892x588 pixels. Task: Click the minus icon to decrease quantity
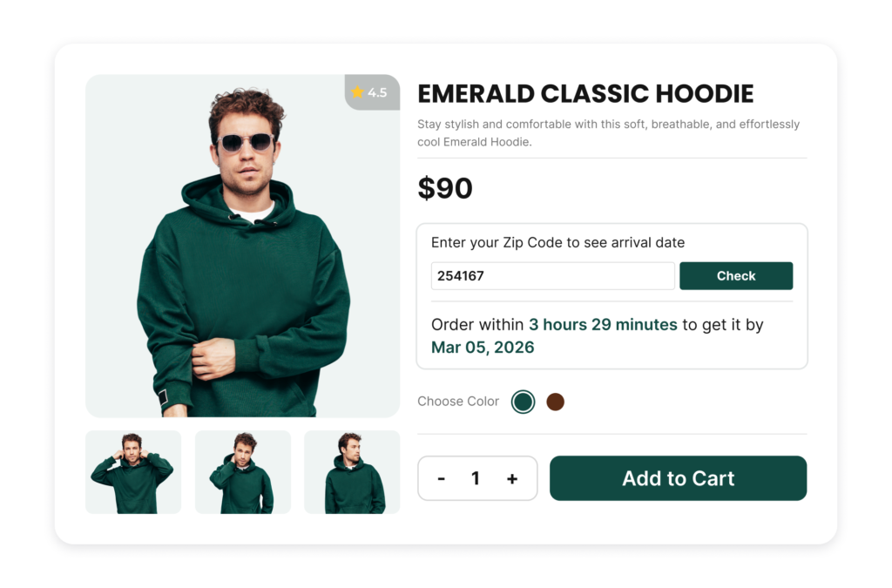click(442, 478)
